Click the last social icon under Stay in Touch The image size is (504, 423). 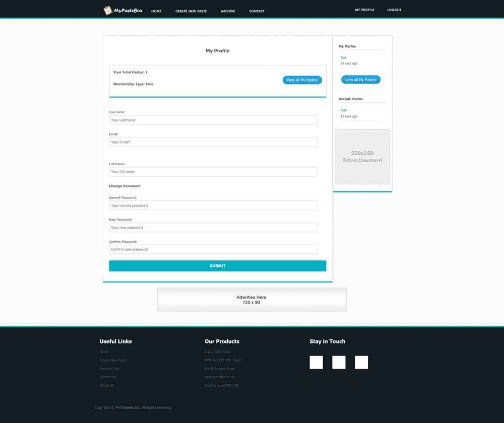point(361,362)
